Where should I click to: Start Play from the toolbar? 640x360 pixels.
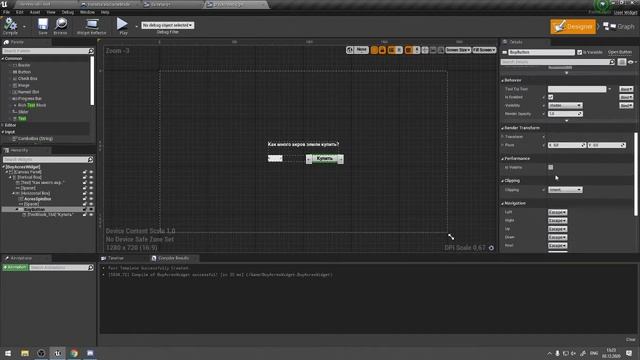pyautogui.click(x=122, y=26)
